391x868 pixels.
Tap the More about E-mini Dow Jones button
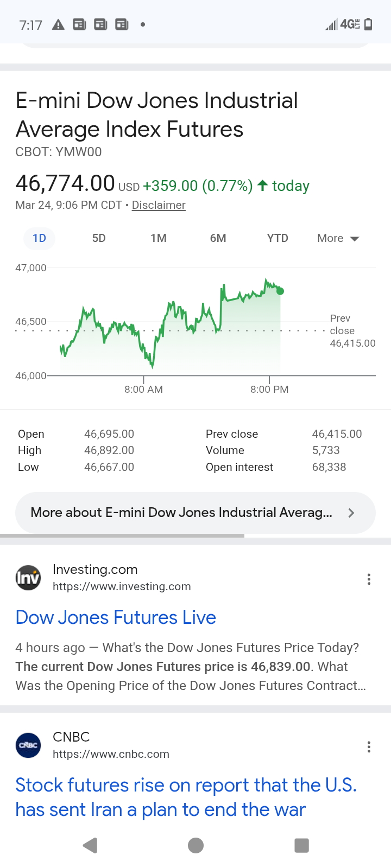click(x=181, y=513)
